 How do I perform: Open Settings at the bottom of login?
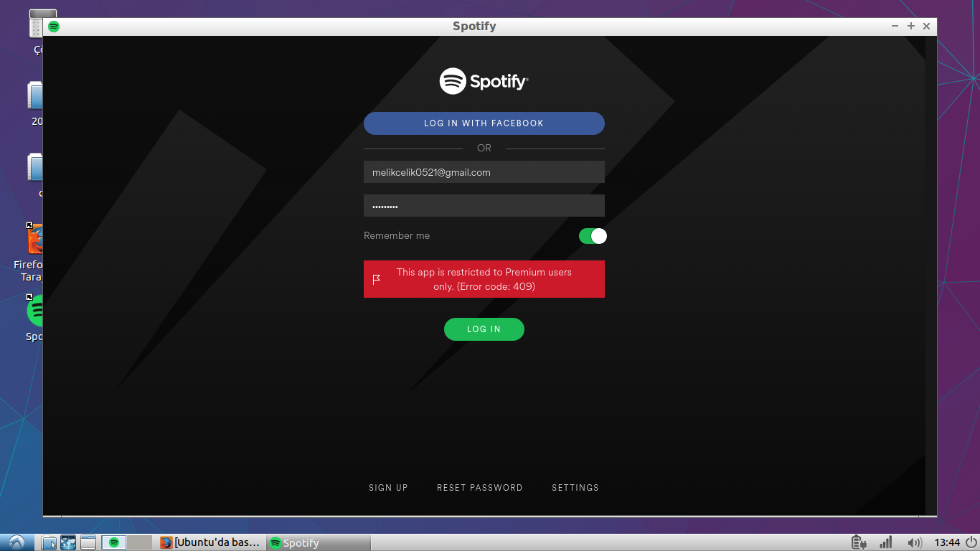(575, 488)
